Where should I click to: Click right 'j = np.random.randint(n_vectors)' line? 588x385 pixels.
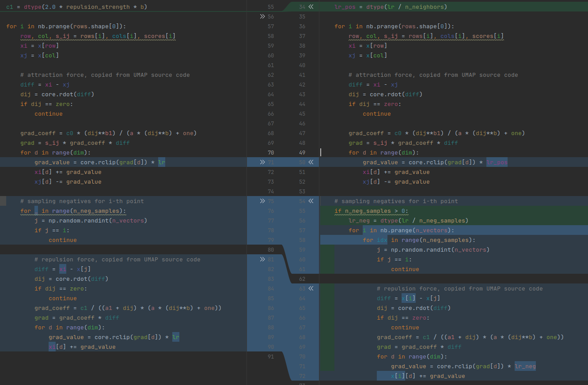tap(433, 249)
